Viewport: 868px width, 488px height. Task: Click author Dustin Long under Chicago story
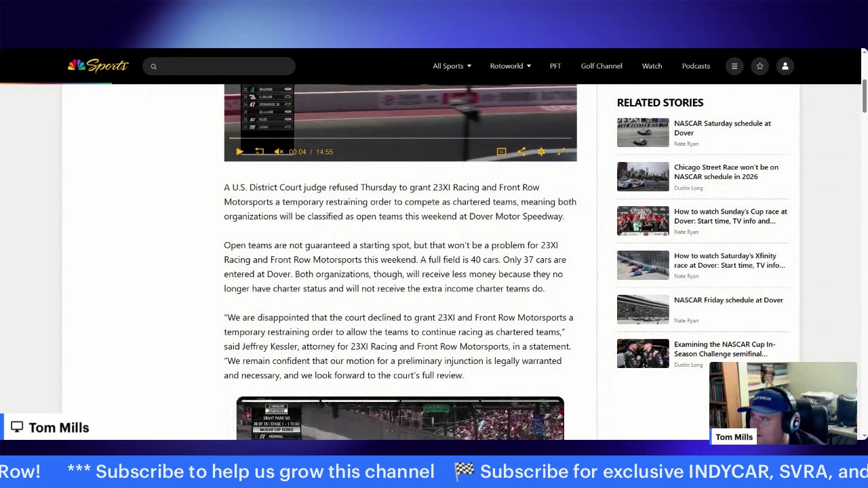(x=688, y=188)
